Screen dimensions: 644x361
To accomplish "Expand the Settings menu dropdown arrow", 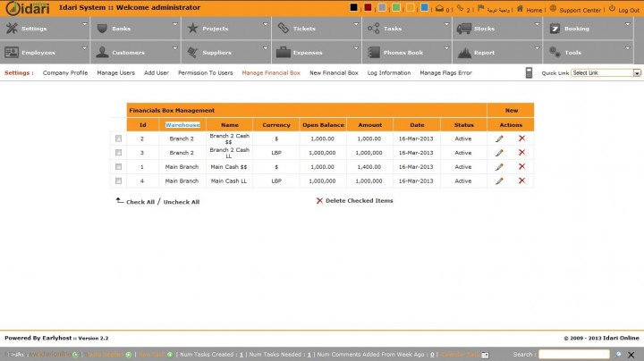I will pos(85,24).
